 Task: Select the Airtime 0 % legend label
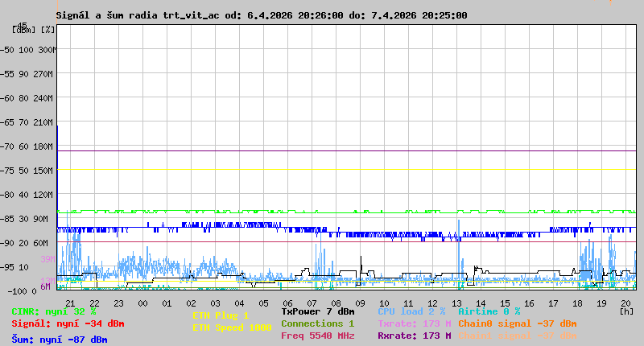tap(489, 311)
